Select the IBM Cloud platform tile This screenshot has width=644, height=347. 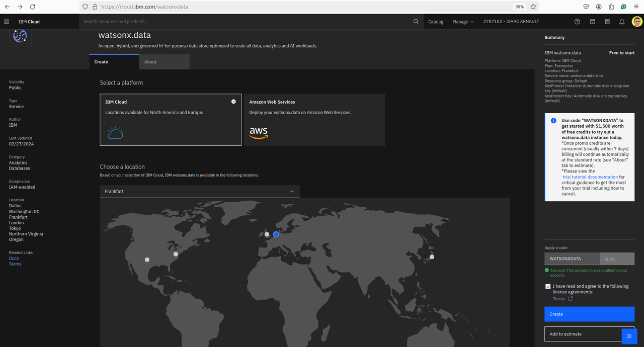pos(171,120)
